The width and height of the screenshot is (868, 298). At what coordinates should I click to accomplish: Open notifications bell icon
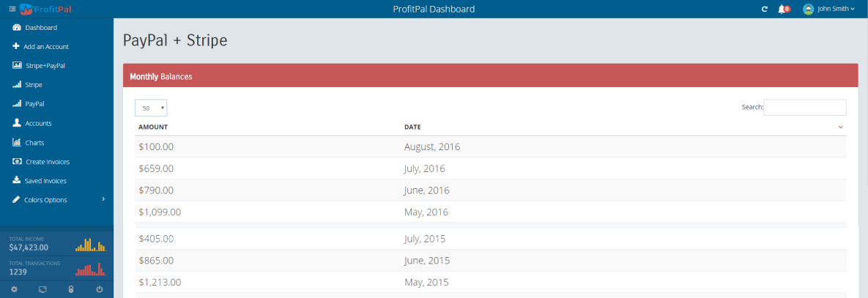tap(782, 9)
